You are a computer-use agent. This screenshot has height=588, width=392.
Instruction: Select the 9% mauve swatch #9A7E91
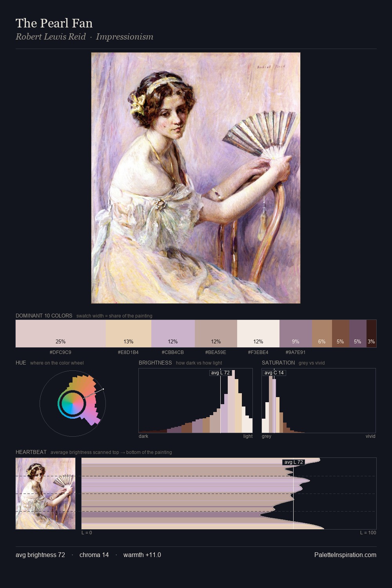click(x=296, y=334)
